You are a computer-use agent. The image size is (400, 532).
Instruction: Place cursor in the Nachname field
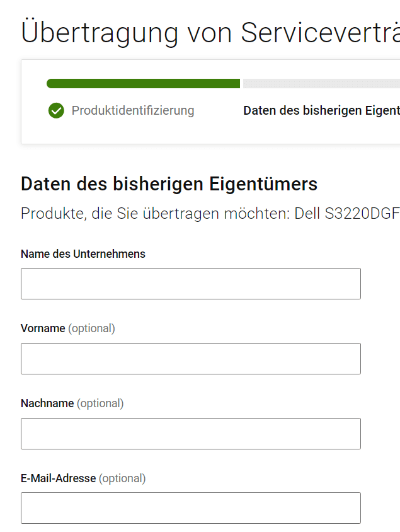coord(190,434)
